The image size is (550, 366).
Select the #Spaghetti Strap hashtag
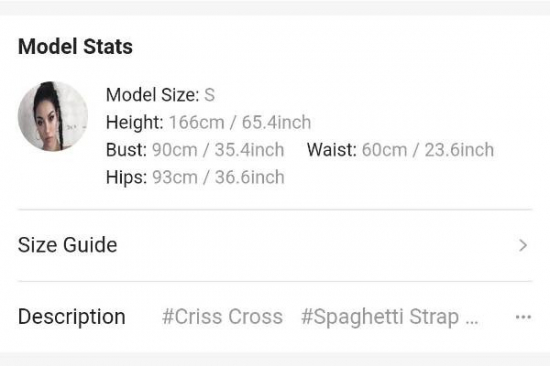380,318
